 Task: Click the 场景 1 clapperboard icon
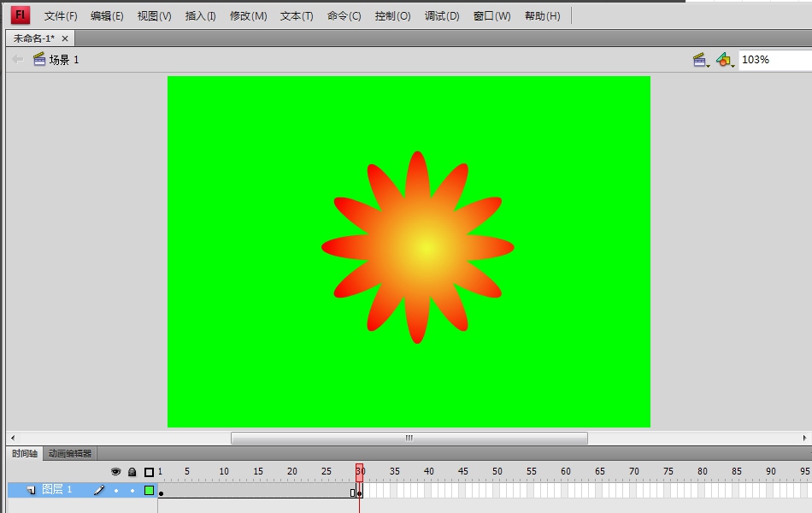pos(39,59)
